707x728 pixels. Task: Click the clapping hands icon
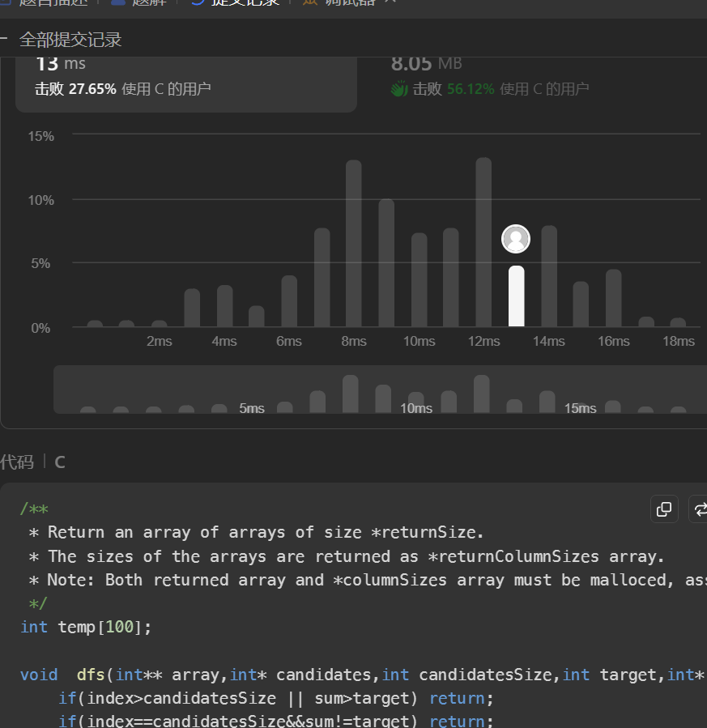398,89
